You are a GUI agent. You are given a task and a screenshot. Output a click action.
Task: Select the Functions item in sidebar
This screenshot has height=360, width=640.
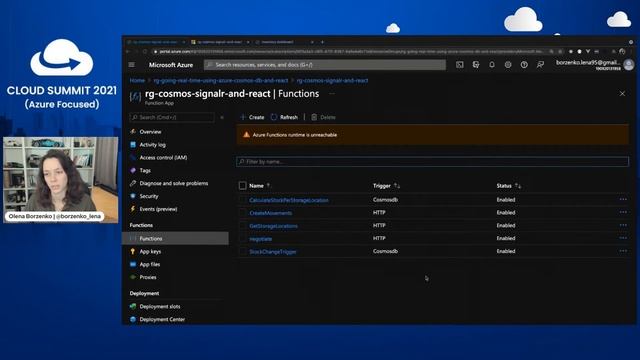tap(176, 238)
